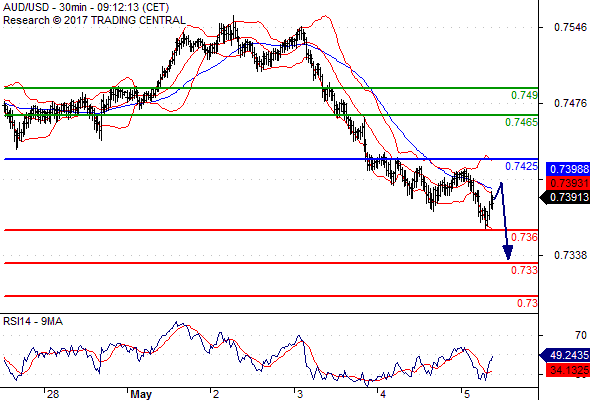Select the 0.7546 price axis label
This screenshot has height=400, width=590.
click(x=570, y=27)
